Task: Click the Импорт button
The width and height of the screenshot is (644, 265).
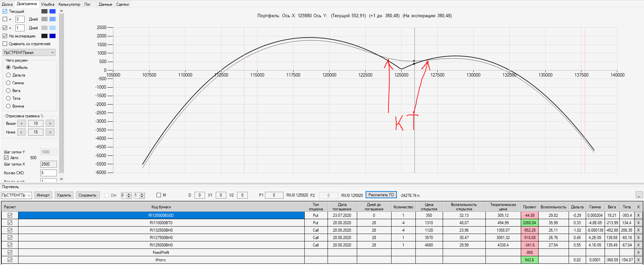Action: (x=43, y=195)
